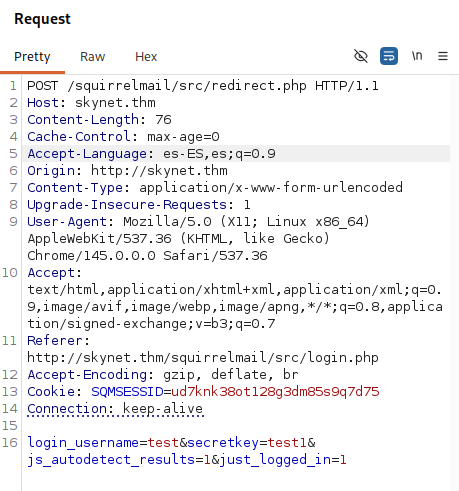Click the Chrome/145.0.0.0 Safari/537.36 text

[147, 256]
